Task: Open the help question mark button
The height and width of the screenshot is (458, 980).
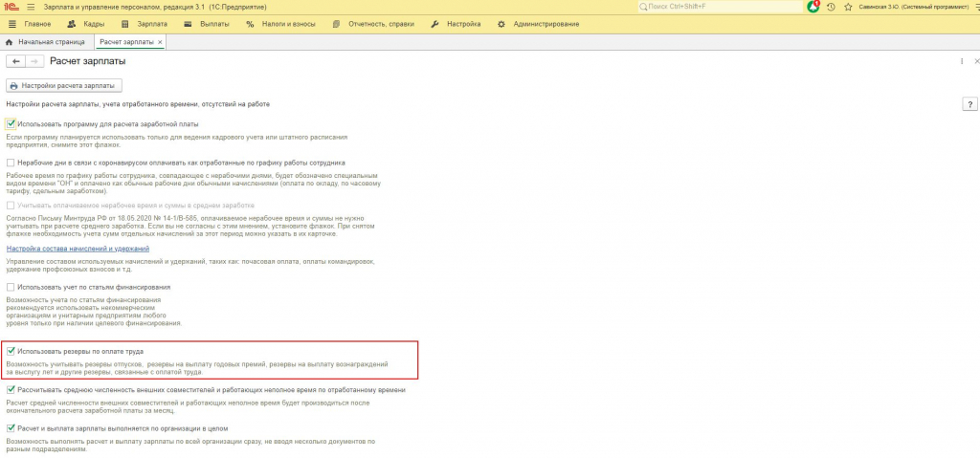Action: coord(969,104)
